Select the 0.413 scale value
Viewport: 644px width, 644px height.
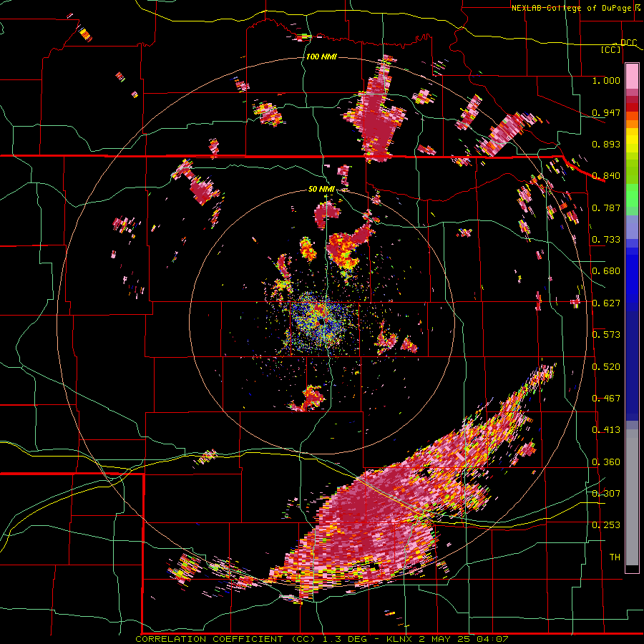pyautogui.click(x=606, y=430)
